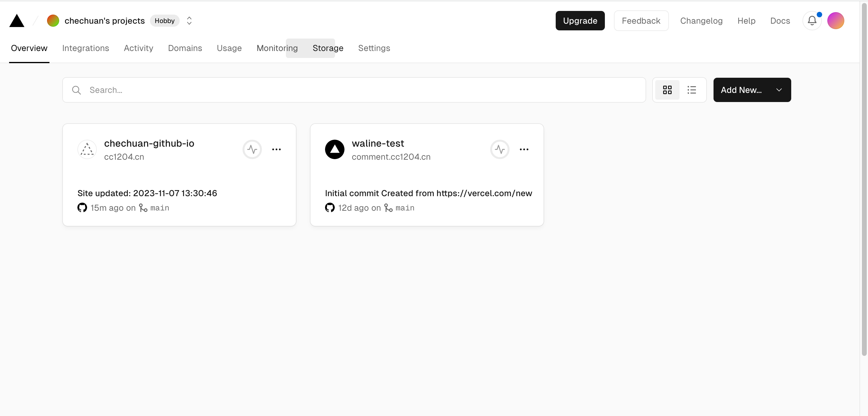The height and width of the screenshot is (416, 868).
Task: Switch to the Settings tab
Action: pyautogui.click(x=374, y=48)
